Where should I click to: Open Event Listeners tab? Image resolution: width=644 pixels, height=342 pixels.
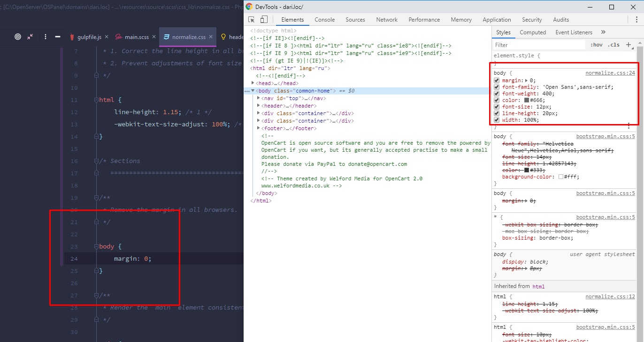click(x=574, y=32)
